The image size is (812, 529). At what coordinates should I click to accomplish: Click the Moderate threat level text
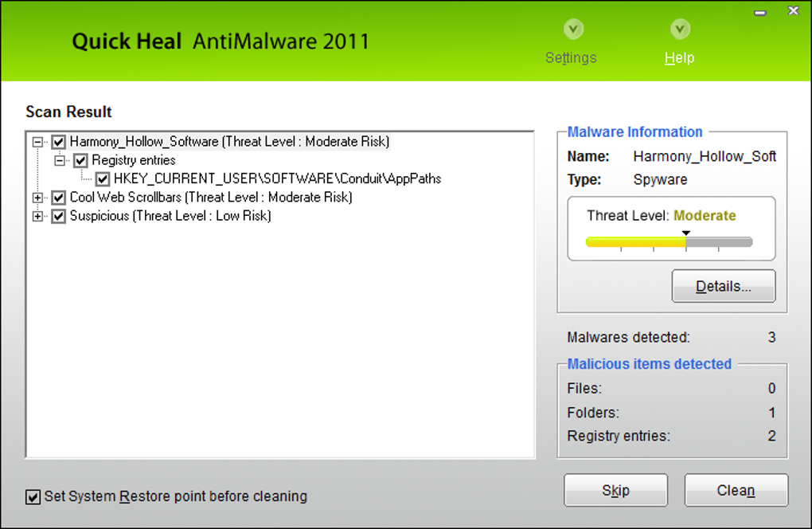(x=705, y=216)
